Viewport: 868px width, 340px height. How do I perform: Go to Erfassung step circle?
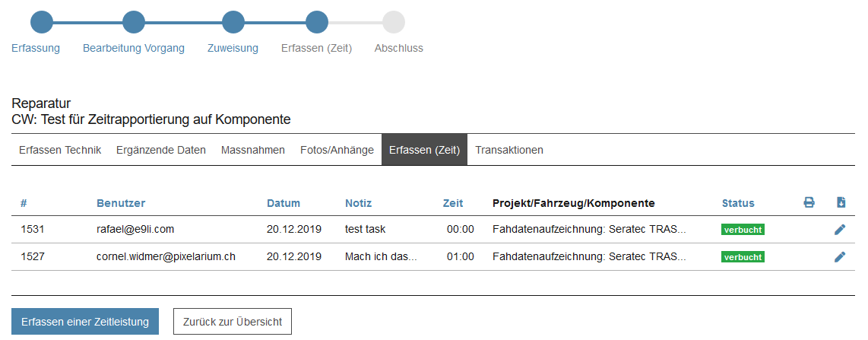pyautogui.click(x=42, y=22)
